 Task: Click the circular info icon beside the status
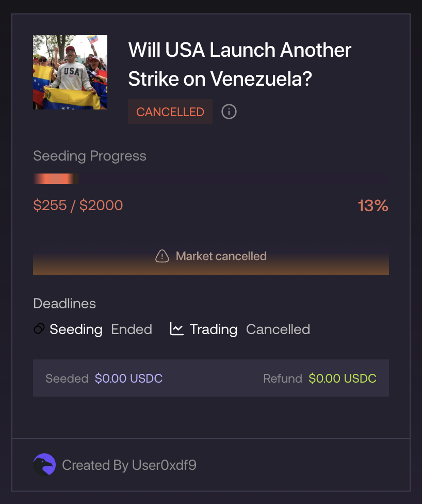pos(229,112)
